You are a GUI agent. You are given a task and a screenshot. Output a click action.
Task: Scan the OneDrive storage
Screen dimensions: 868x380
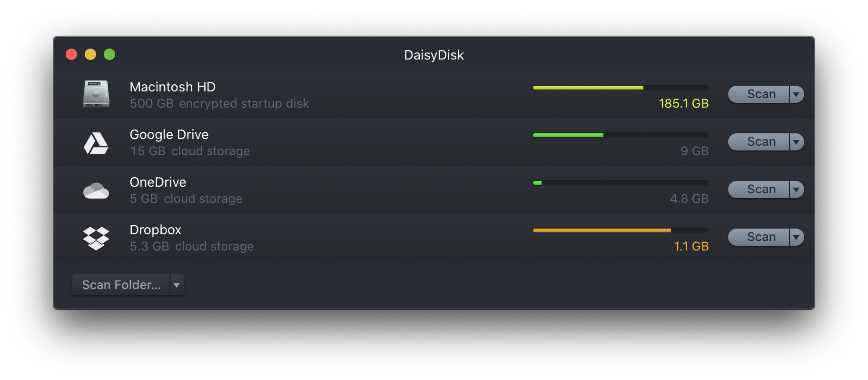(x=759, y=189)
